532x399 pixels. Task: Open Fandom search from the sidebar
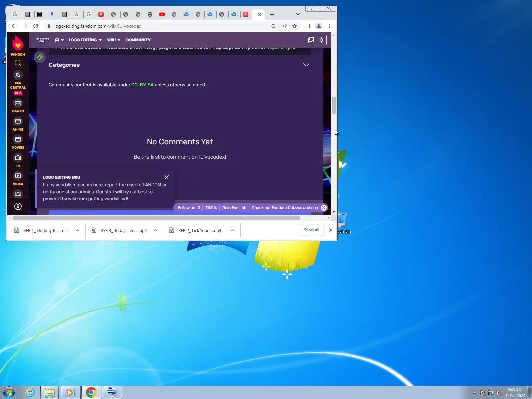pyautogui.click(x=18, y=63)
